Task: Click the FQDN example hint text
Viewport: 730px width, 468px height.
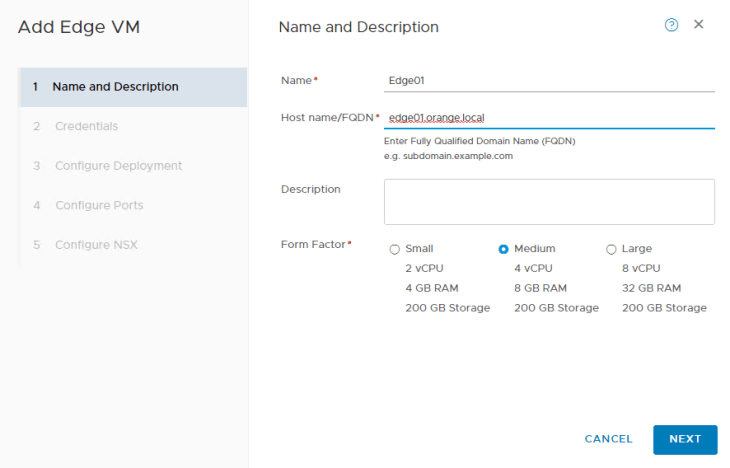Action: coord(450,156)
